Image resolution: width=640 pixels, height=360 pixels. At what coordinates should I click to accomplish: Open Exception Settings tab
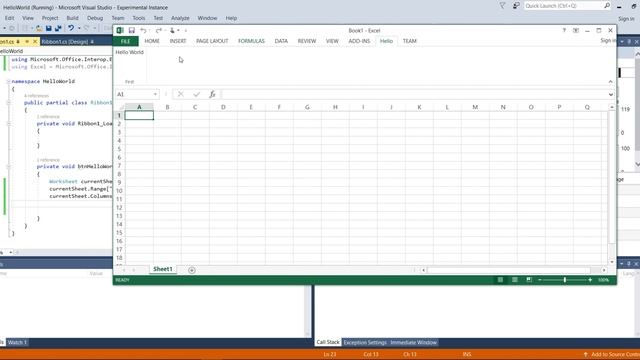tap(365, 342)
